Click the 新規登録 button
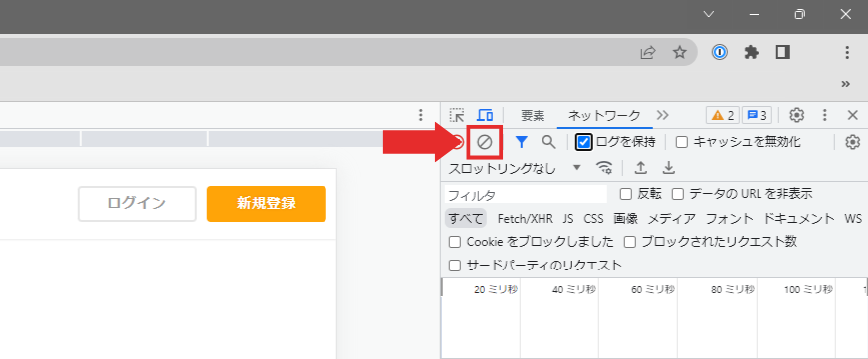This screenshot has height=359, width=868. click(x=266, y=204)
